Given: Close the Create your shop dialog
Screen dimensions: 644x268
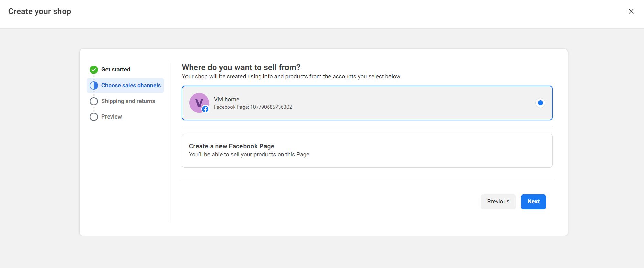Looking at the screenshot, I should [631, 11].
